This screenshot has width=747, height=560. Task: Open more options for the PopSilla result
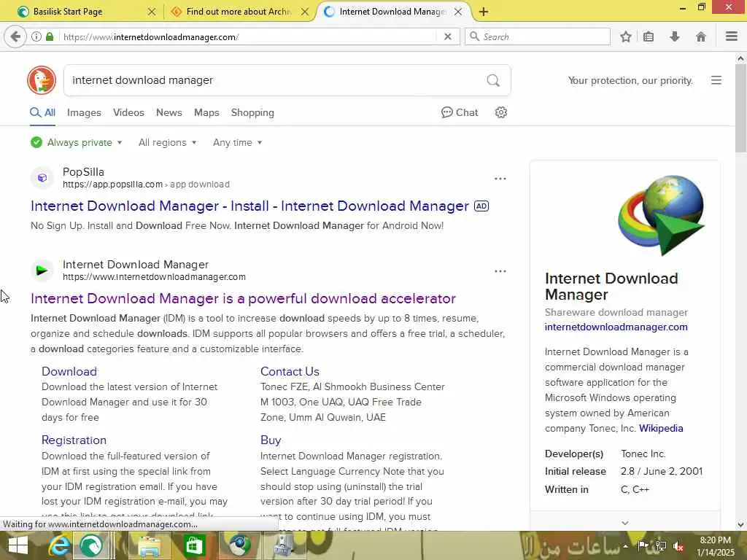[500, 179]
